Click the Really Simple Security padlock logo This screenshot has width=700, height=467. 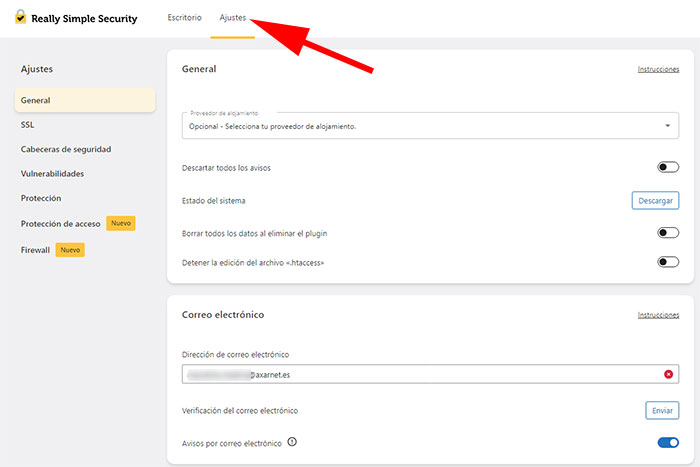click(x=21, y=17)
